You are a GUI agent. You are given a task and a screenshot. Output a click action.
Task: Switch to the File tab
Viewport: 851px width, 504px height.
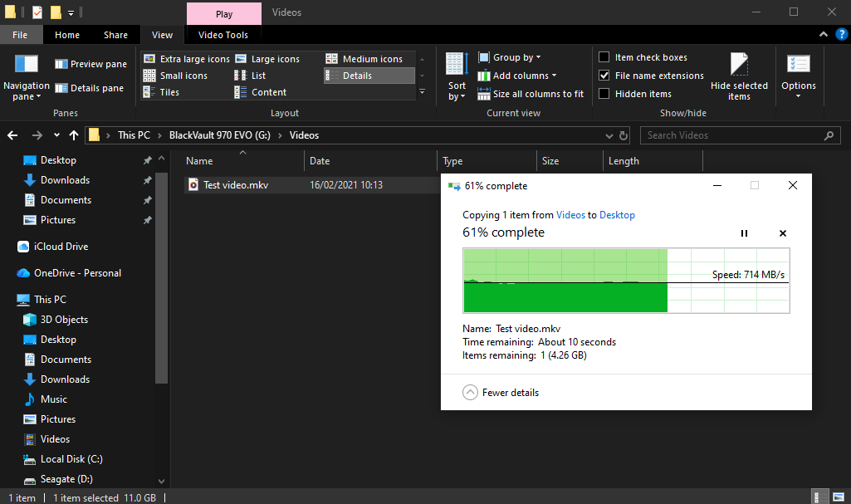click(20, 35)
